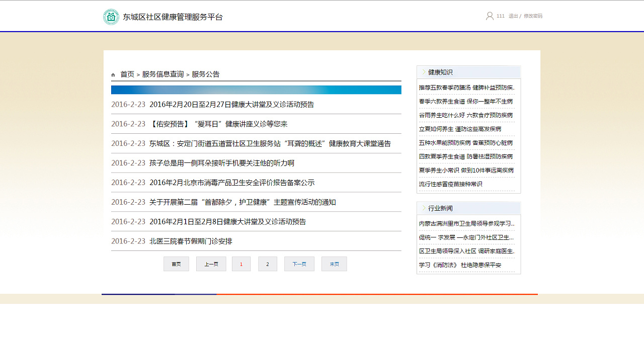This screenshot has height=344, width=644.
Task: Open 2016年2月北京市消毒产品 announcement
Action: point(232,183)
